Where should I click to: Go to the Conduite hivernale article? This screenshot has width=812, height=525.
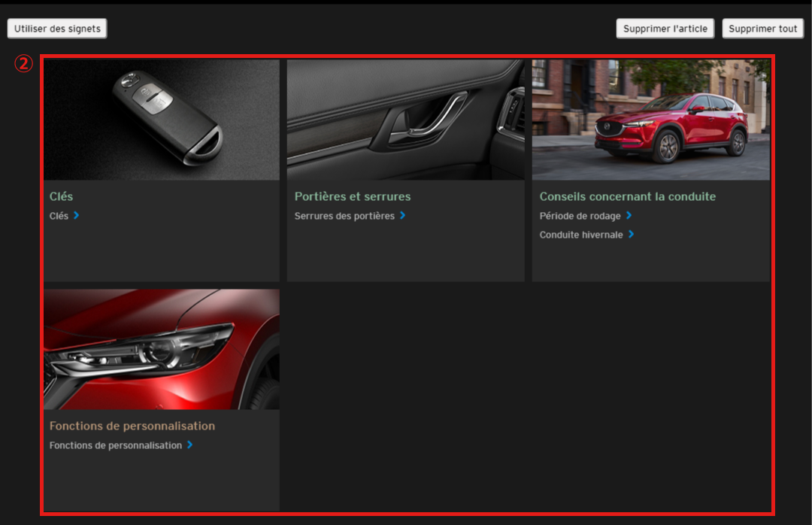[581, 235]
